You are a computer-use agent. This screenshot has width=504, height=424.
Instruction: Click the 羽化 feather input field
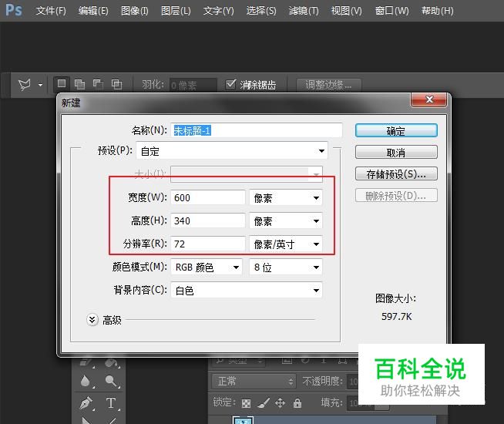click(x=193, y=85)
